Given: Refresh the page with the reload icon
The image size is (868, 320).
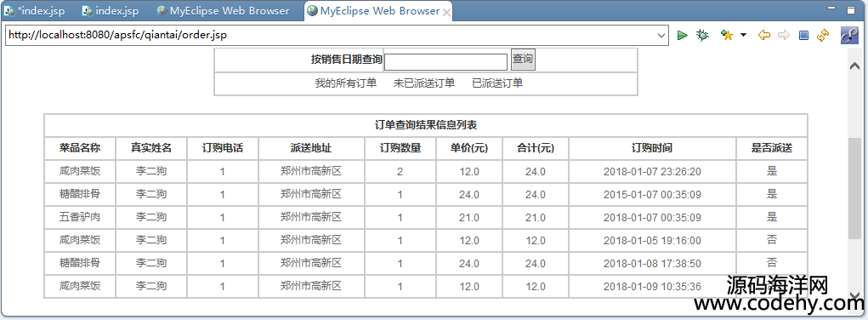Looking at the screenshot, I should 823,36.
